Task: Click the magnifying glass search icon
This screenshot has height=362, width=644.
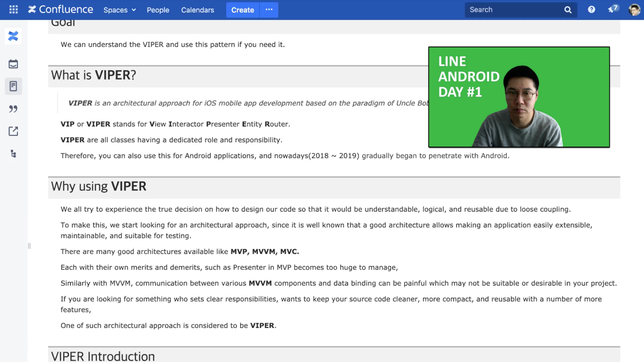Action: click(568, 10)
